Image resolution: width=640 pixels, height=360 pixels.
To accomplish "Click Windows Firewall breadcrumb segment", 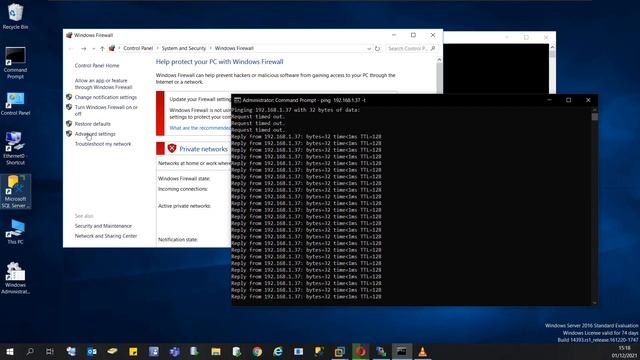I will pos(234,48).
